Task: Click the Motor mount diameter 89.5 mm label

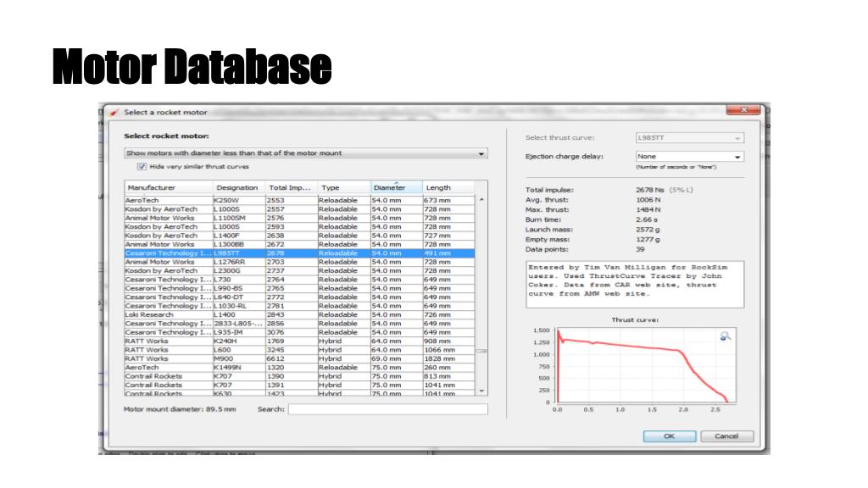Action: click(180, 409)
